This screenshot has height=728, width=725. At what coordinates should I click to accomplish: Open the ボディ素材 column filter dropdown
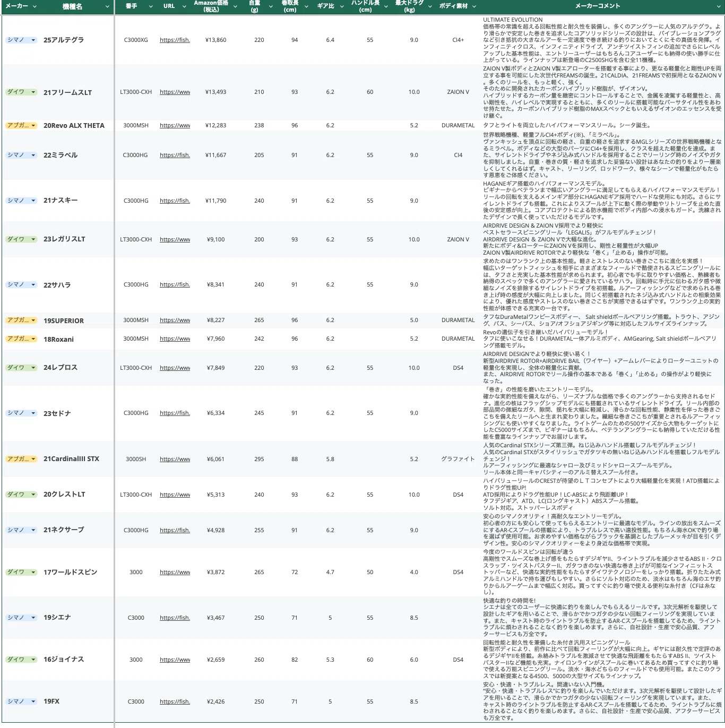[x=474, y=6]
